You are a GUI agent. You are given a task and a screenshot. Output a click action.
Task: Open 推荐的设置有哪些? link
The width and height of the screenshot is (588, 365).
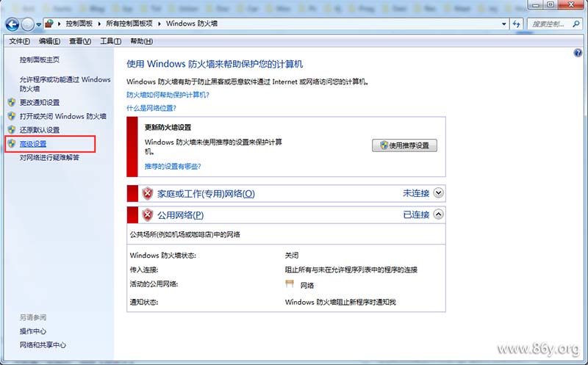[173, 167]
